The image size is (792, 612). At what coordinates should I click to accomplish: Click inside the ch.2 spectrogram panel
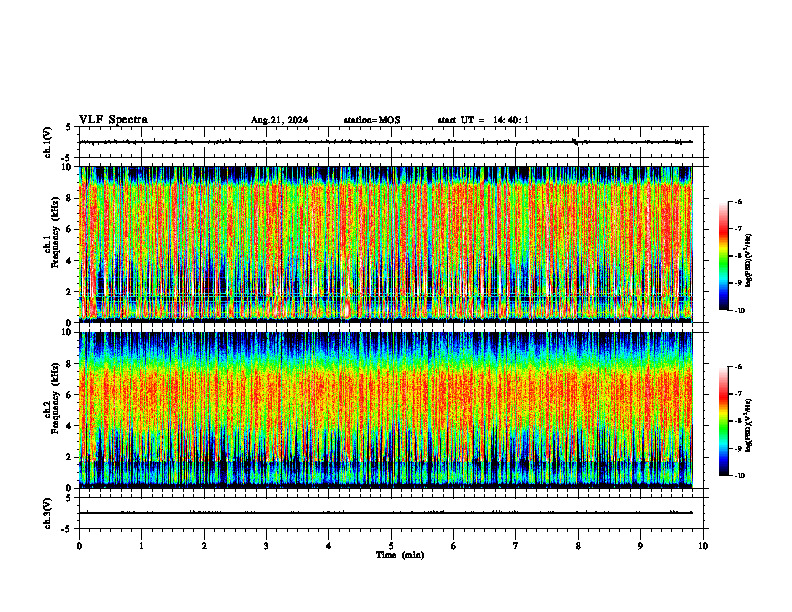[x=386, y=410]
